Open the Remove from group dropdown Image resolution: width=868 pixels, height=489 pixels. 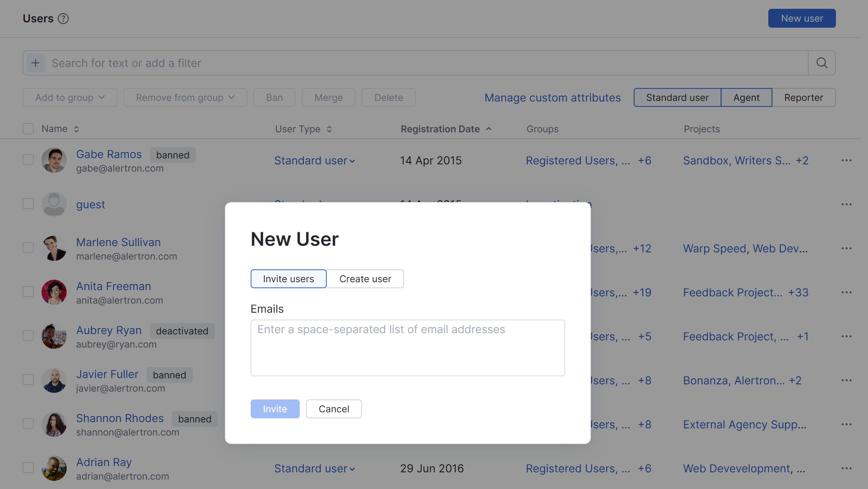[185, 97]
